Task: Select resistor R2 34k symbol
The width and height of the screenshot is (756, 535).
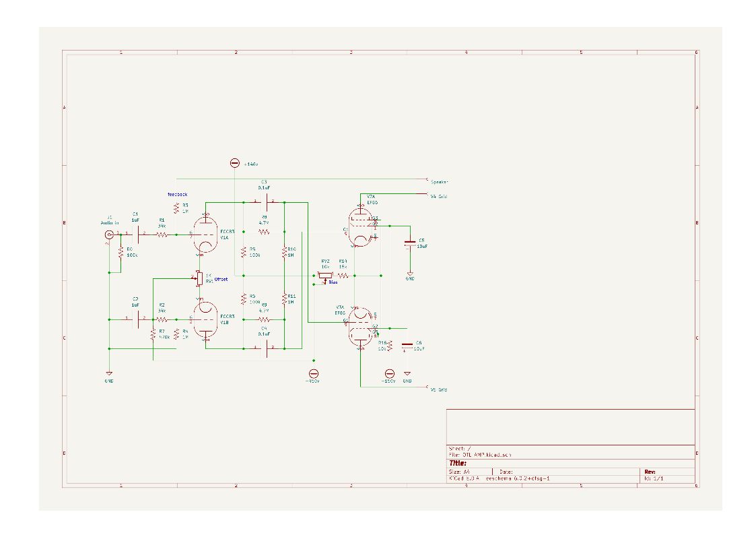Action: tap(162, 319)
